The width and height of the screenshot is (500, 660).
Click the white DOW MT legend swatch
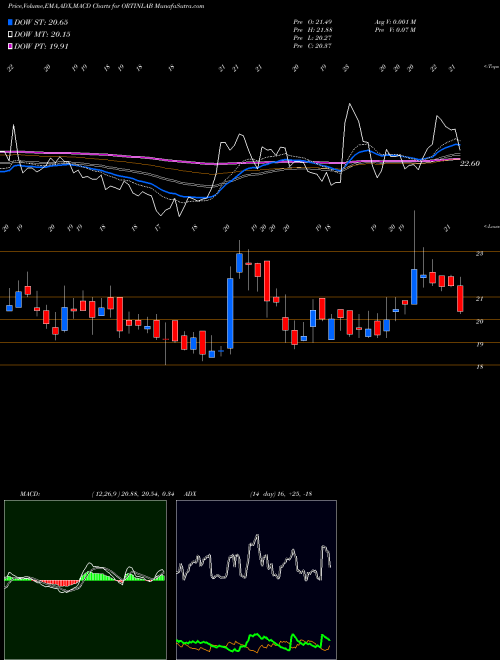[x=10, y=35]
